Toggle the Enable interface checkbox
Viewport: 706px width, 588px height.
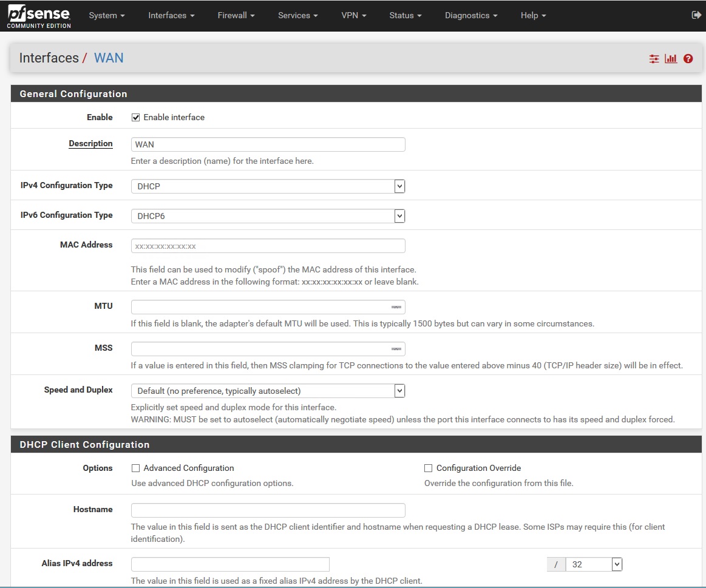coord(135,118)
